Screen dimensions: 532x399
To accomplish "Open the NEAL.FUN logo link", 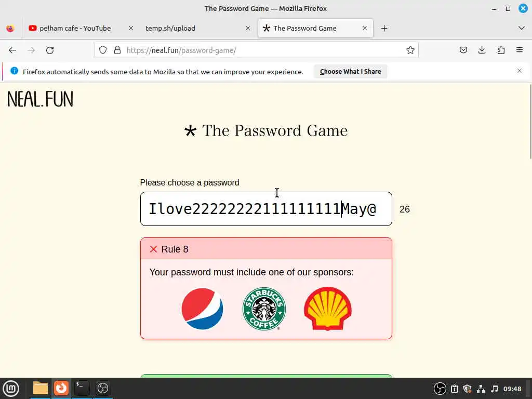I will click(x=40, y=99).
